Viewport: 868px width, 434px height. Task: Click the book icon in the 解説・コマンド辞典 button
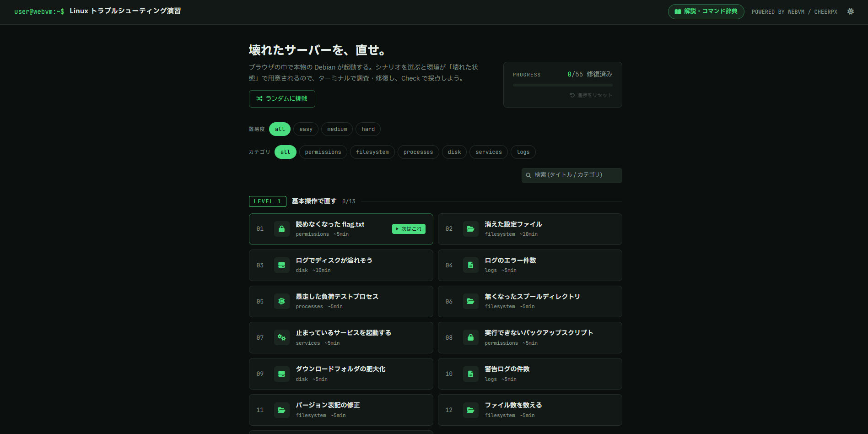[x=678, y=11]
